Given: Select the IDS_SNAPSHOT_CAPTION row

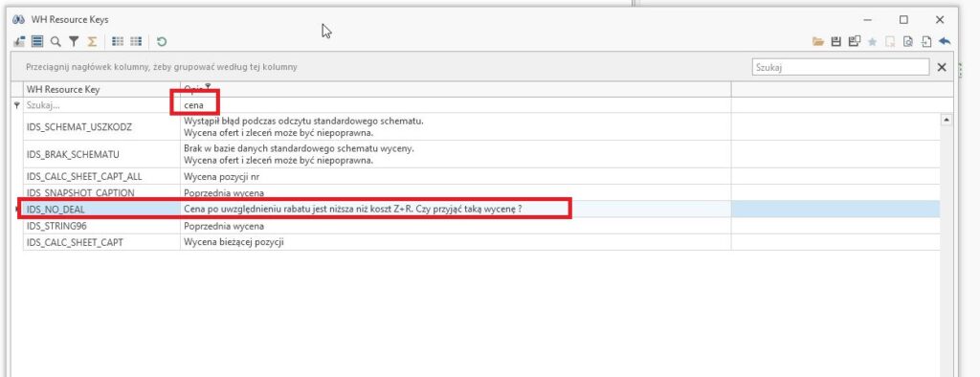Looking at the screenshot, I should 481,192.
